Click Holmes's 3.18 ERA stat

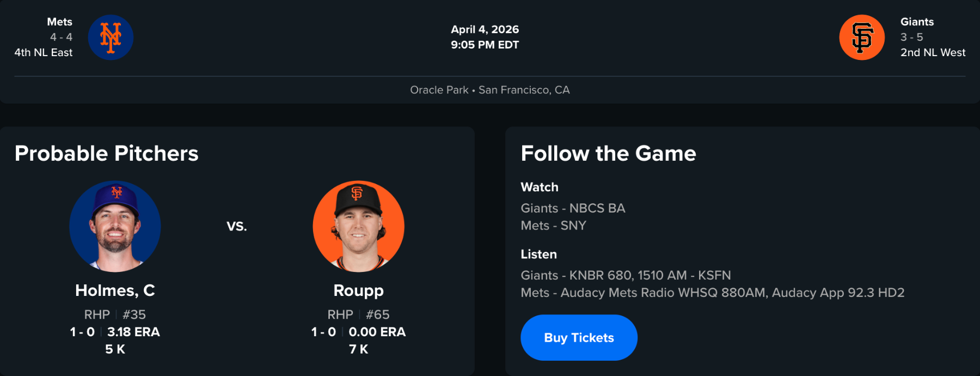(133, 332)
